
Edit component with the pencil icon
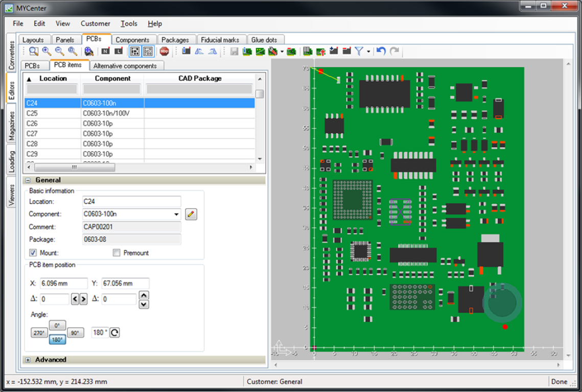[x=191, y=214]
